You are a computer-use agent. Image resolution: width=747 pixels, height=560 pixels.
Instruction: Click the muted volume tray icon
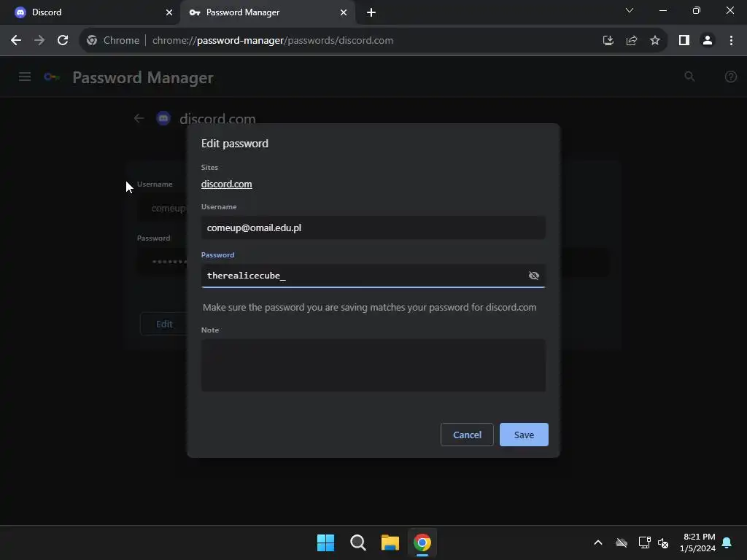tap(663, 542)
